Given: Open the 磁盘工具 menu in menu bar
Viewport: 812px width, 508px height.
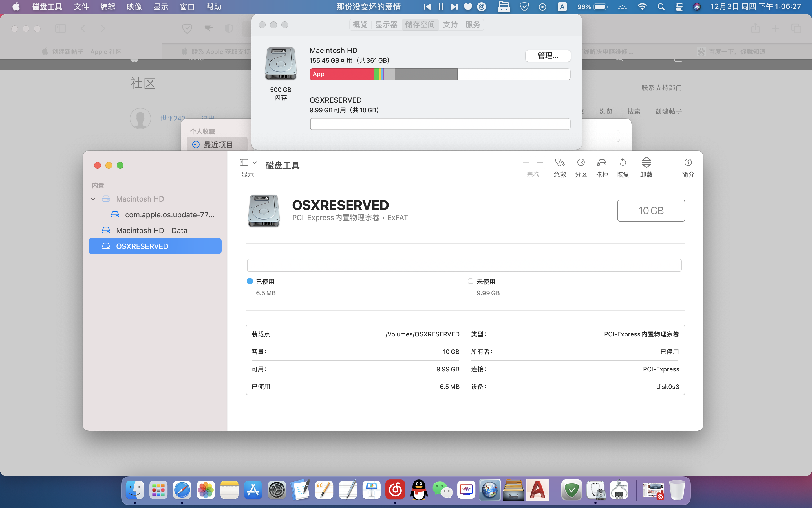Looking at the screenshot, I should [47, 7].
